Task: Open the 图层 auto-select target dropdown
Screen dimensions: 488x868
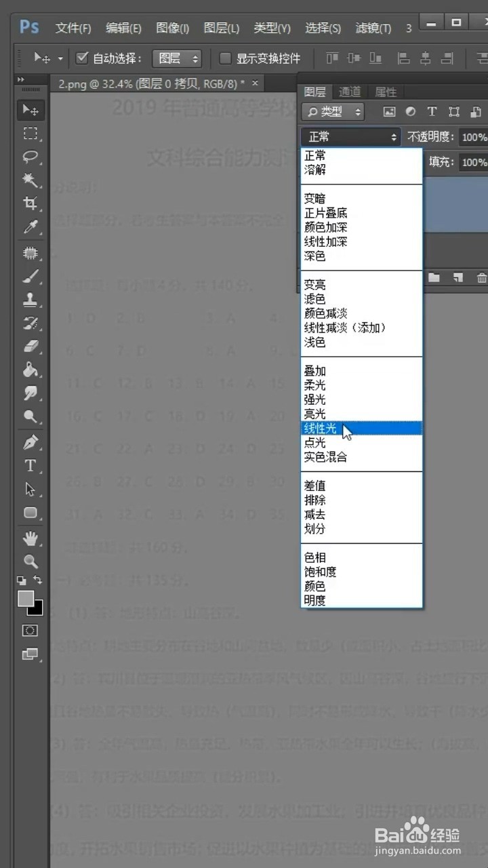Action: tap(177, 58)
